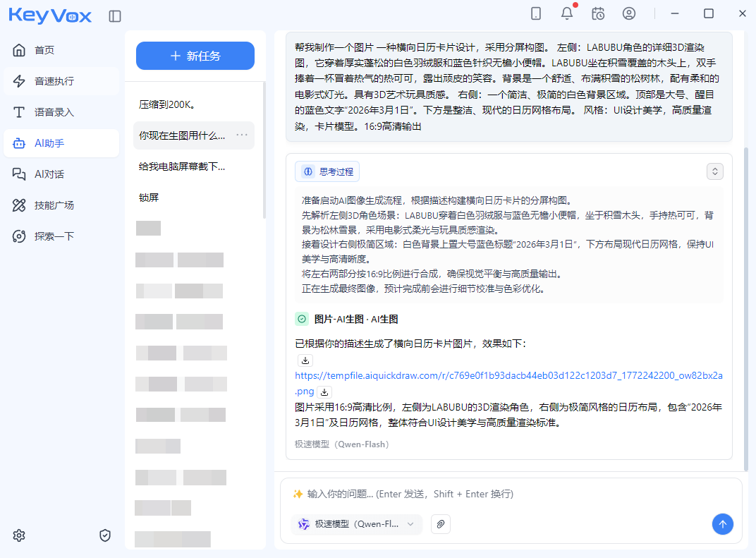Screen dimensions: 756x558
Task: Toggle the sidebar collapse icon
Action: 115,16
